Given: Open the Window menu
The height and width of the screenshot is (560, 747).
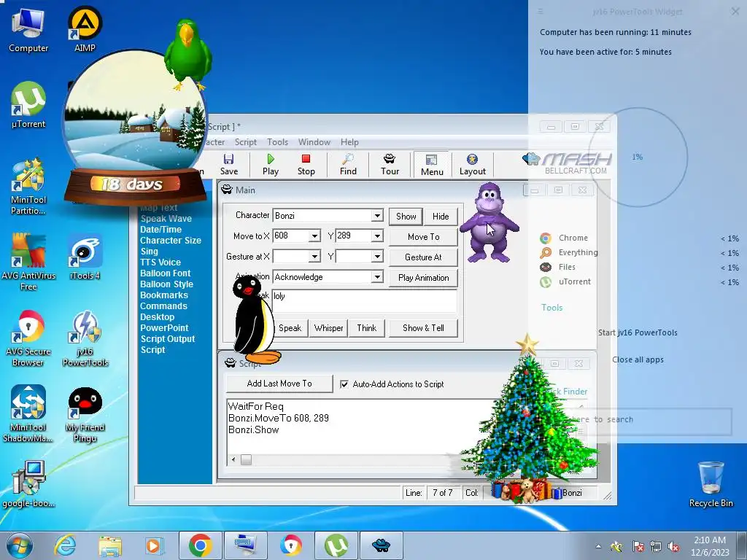Looking at the screenshot, I should pos(314,142).
